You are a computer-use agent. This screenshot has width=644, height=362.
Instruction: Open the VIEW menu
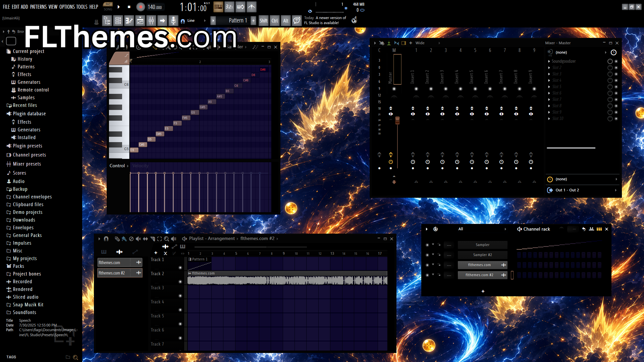tap(53, 7)
